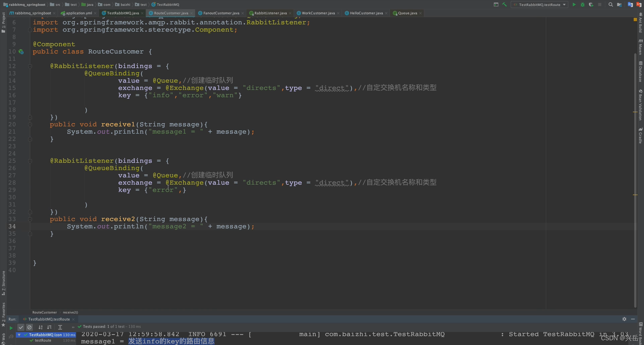Screen dimensions: 644x345
Task: Open Project Structure folder icon
Action: [x=619, y=5]
